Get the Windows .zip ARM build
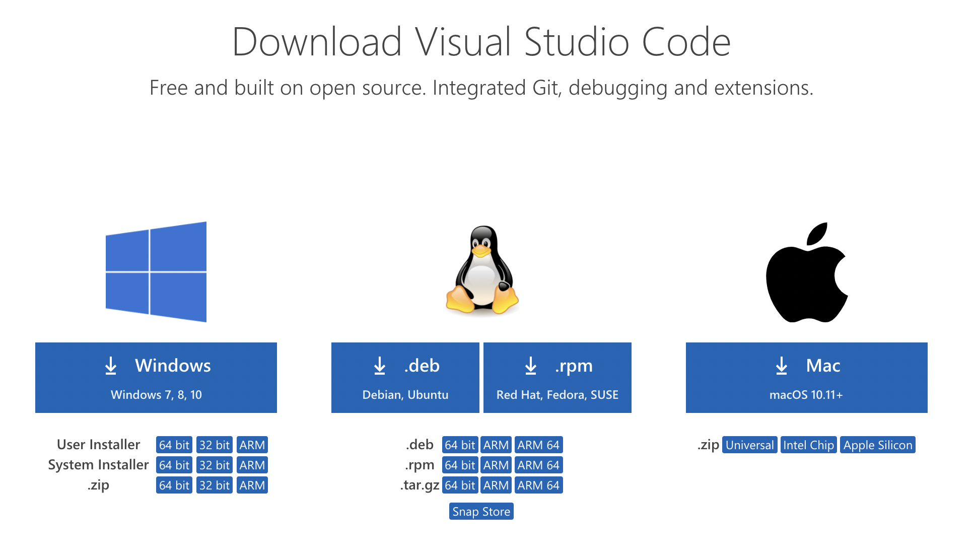This screenshot has width=975, height=560. (252, 485)
